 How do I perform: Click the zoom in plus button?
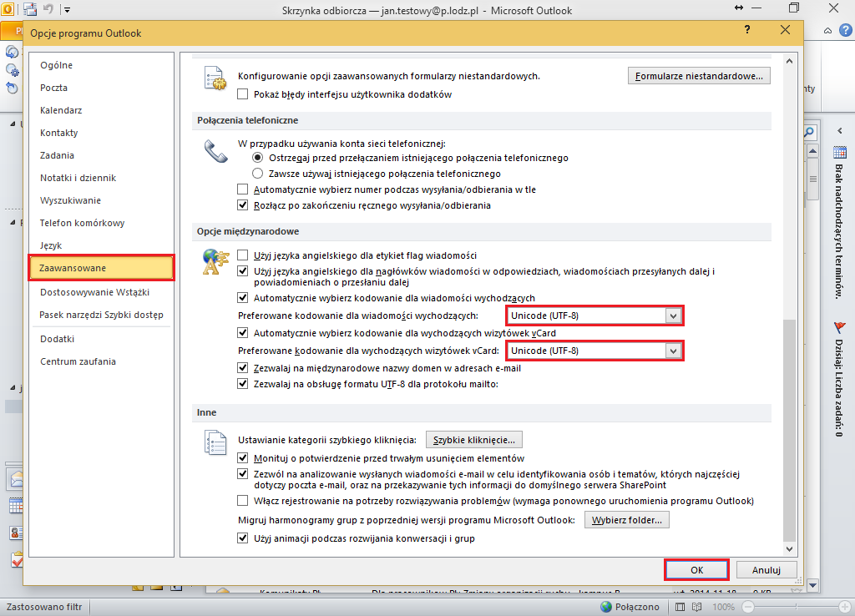pos(846,607)
